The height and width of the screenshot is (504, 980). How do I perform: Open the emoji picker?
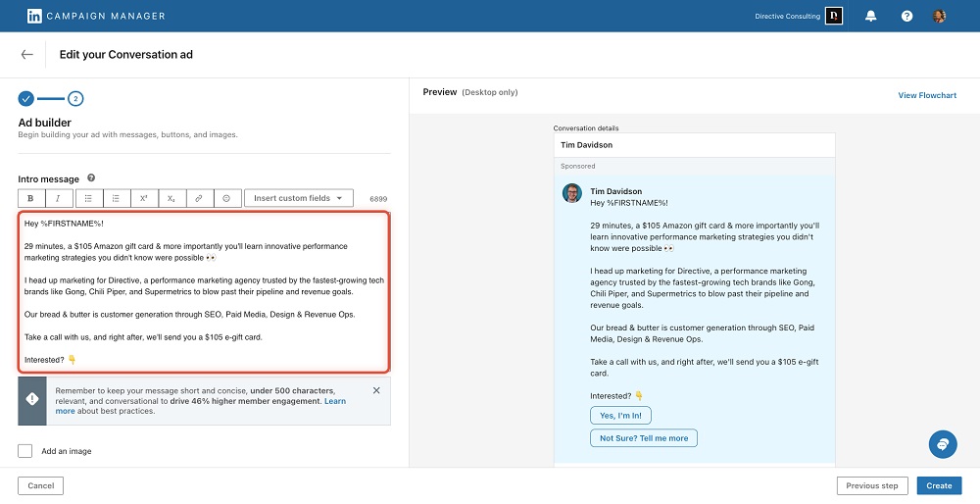tap(227, 198)
